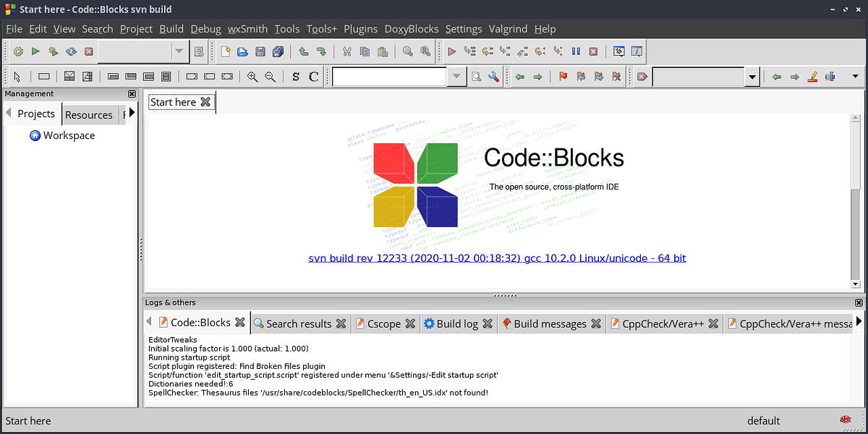Viewport: 868px width, 434px height.
Task: Click the incremental search magnifier icon
Action: [x=477, y=77]
